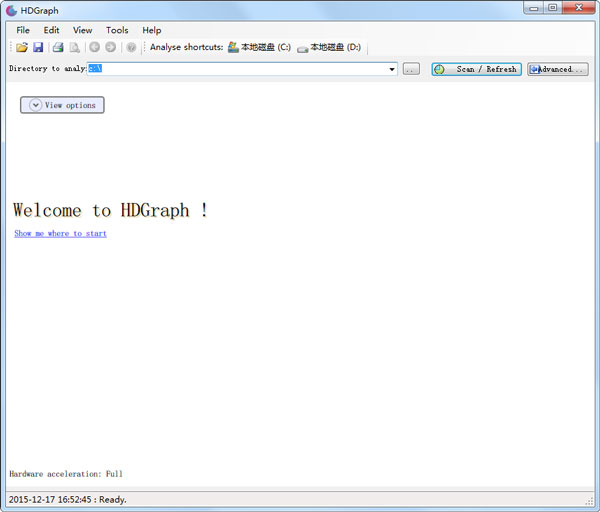Click the Scan / Refresh button

pyautogui.click(x=476, y=69)
